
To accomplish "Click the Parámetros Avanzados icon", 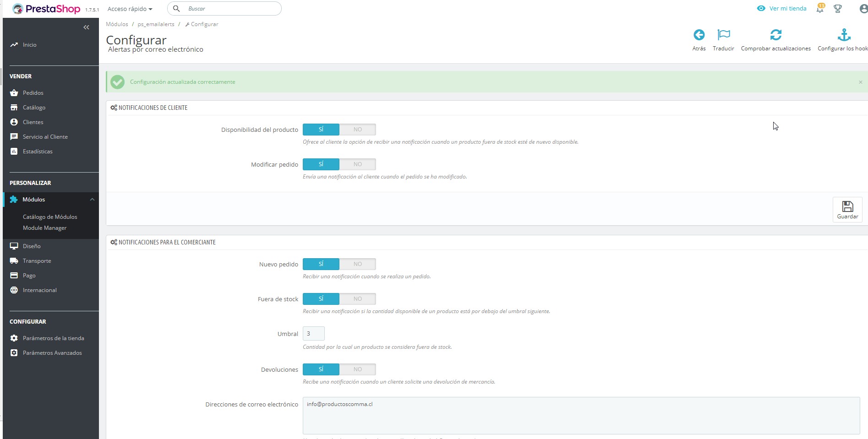I will click(x=14, y=352).
